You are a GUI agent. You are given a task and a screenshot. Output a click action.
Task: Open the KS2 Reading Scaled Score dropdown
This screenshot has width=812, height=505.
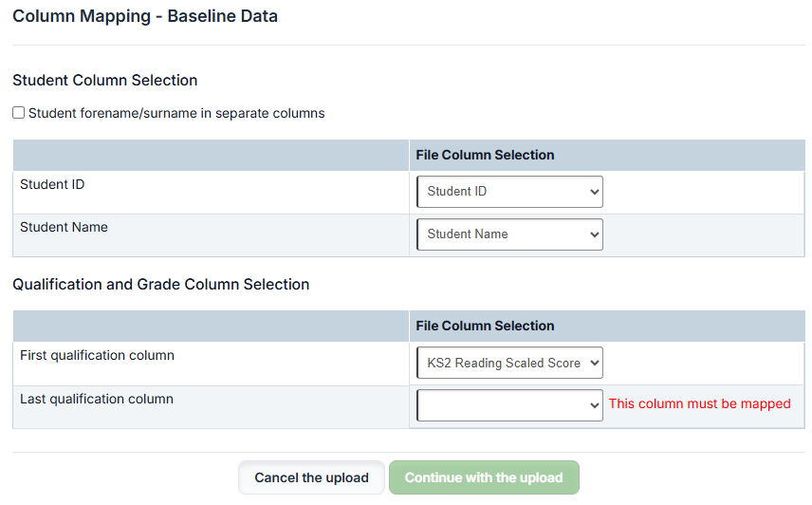tap(509, 363)
